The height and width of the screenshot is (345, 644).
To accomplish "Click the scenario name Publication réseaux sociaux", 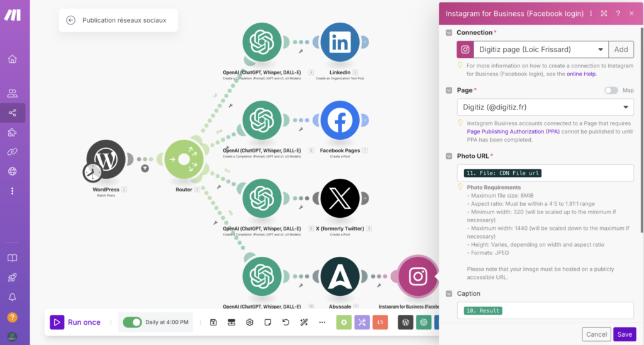I will tap(125, 20).
